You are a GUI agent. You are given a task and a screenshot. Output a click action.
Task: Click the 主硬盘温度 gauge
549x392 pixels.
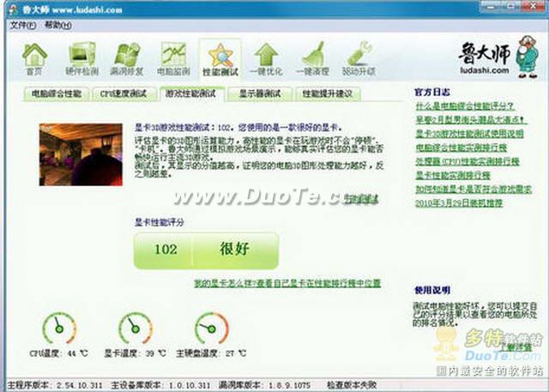[212, 329]
